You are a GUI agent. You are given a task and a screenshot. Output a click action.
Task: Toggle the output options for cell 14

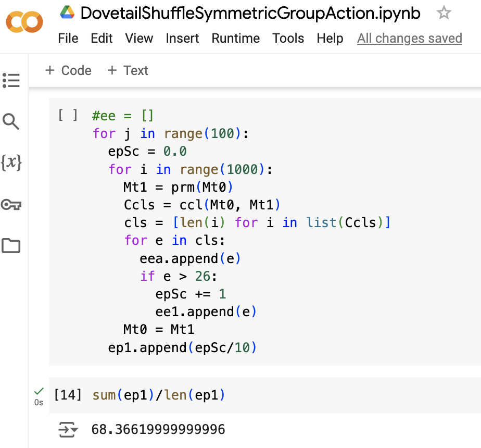point(68,429)
